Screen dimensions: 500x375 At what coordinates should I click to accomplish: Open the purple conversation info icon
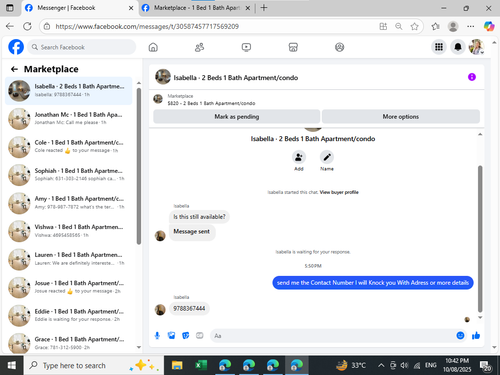tap(472, 77)
